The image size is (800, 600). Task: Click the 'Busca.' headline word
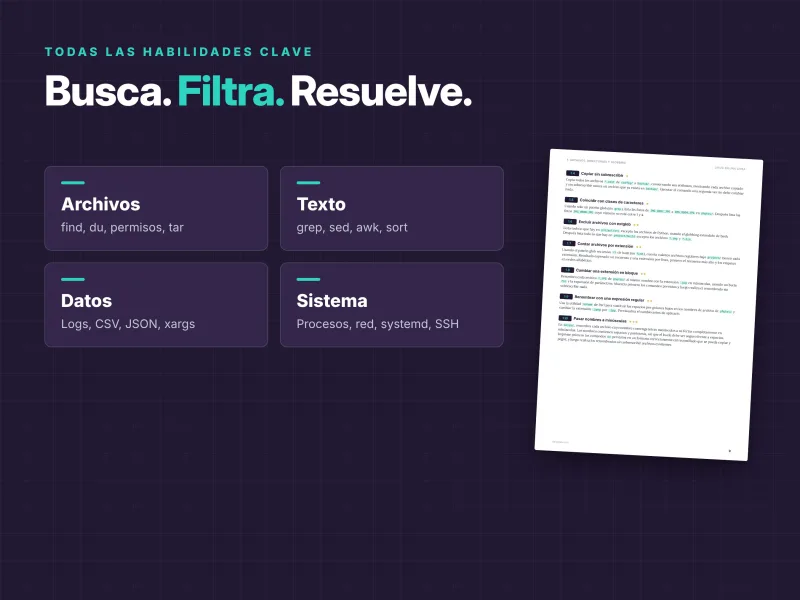click(x=108, y=92)
